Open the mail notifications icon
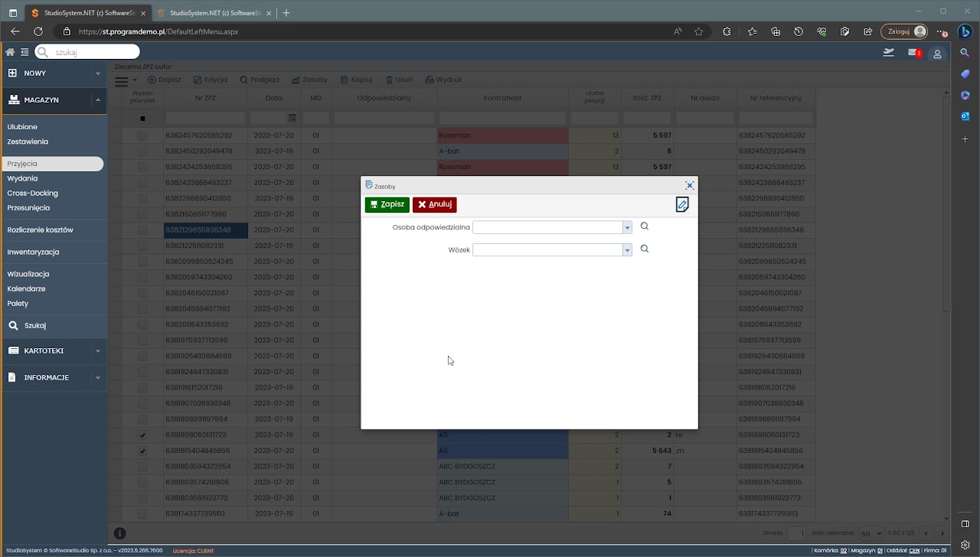 913,53
